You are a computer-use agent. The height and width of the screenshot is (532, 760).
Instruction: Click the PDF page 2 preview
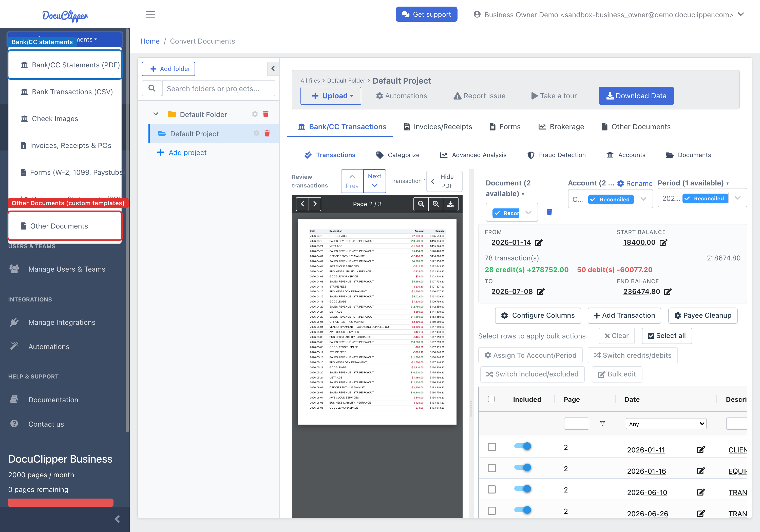click(x=377, y=322)
